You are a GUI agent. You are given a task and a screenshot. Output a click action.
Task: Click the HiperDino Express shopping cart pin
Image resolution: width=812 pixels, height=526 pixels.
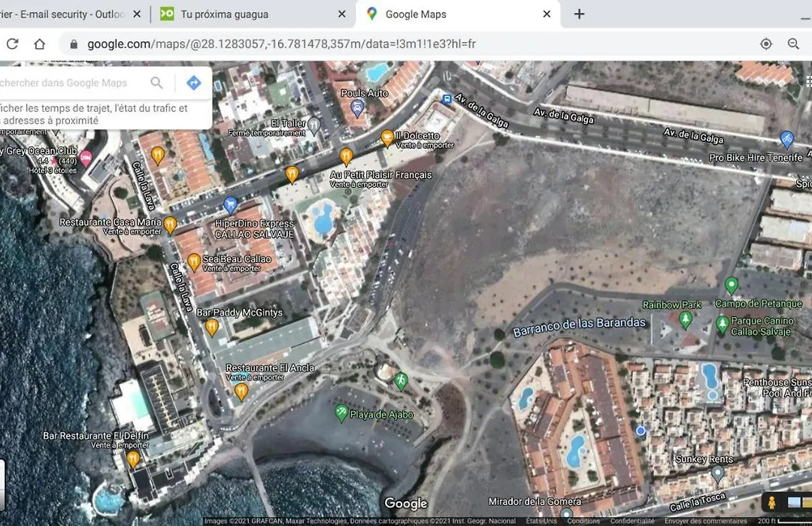[x=231, y=206]
